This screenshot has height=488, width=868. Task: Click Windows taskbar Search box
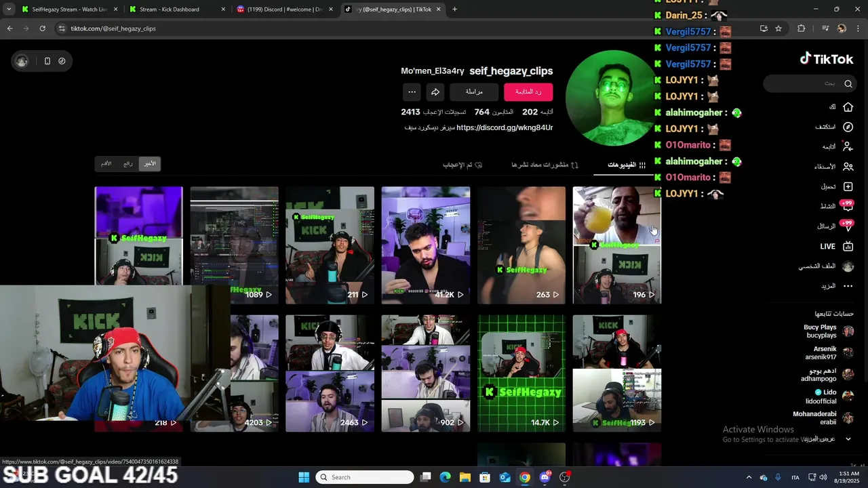click(x=365, y=477)
